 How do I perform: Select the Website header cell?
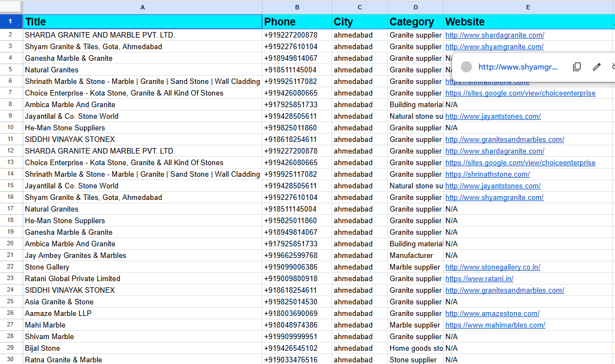(x=528, y=22)
